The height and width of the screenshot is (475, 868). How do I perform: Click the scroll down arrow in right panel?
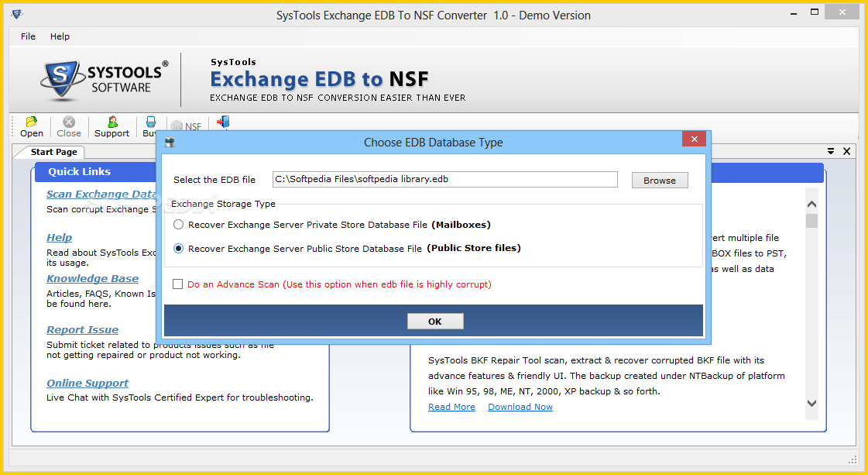click(x=811, y=403)
